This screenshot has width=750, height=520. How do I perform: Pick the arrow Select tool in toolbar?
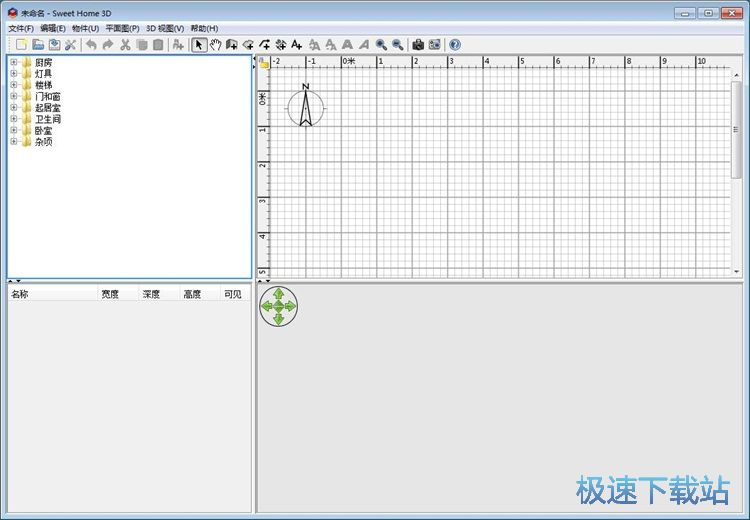199,44
